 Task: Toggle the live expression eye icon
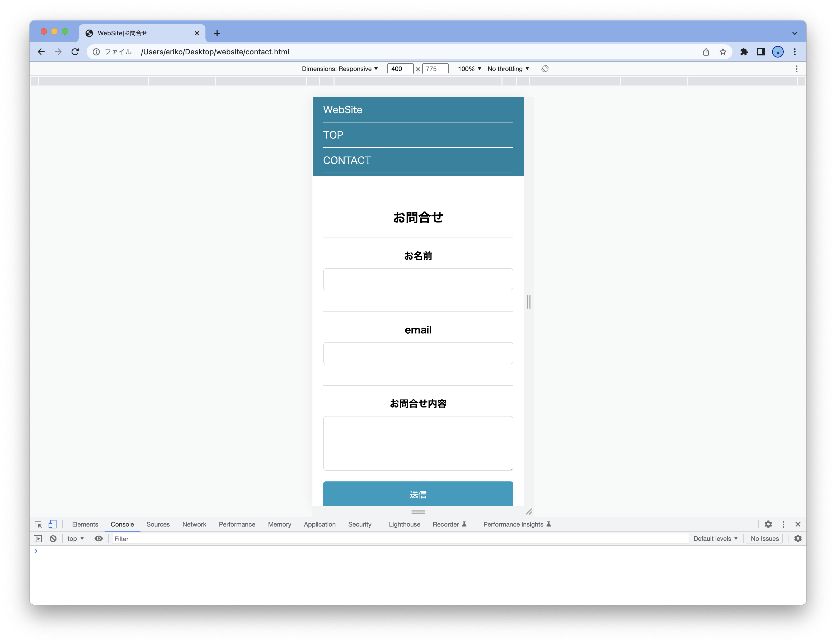[99, 539]
